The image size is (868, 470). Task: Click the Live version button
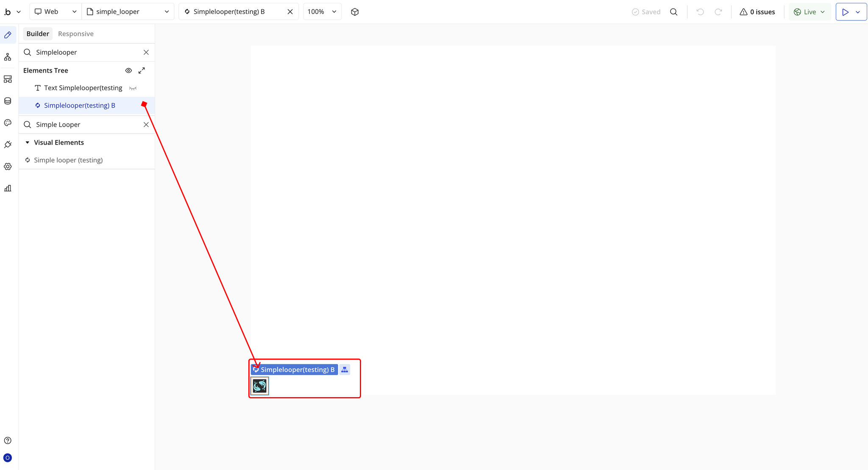tap(809, 12)
